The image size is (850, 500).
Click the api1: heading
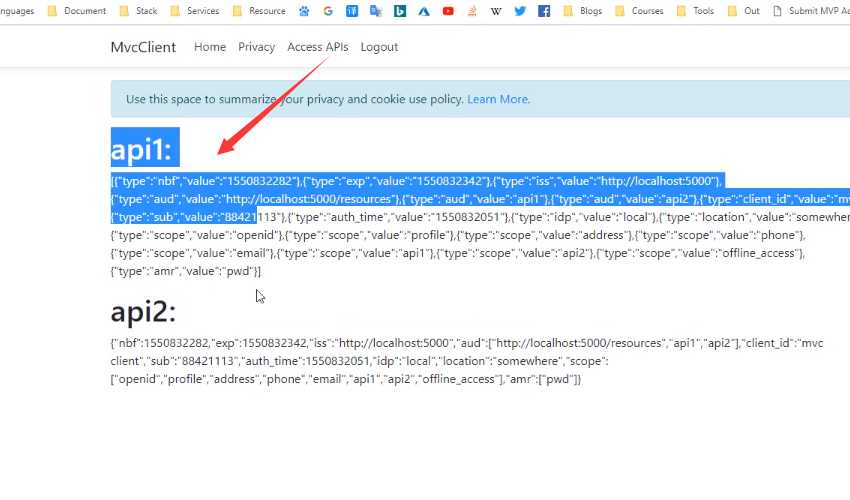coord(141,149)
